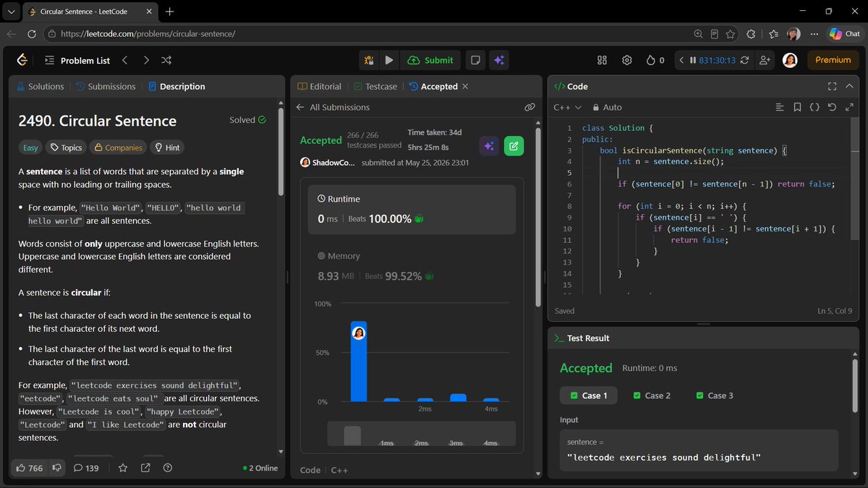
Task: Click the Easy difficulty badge
Action: point(30,147)
